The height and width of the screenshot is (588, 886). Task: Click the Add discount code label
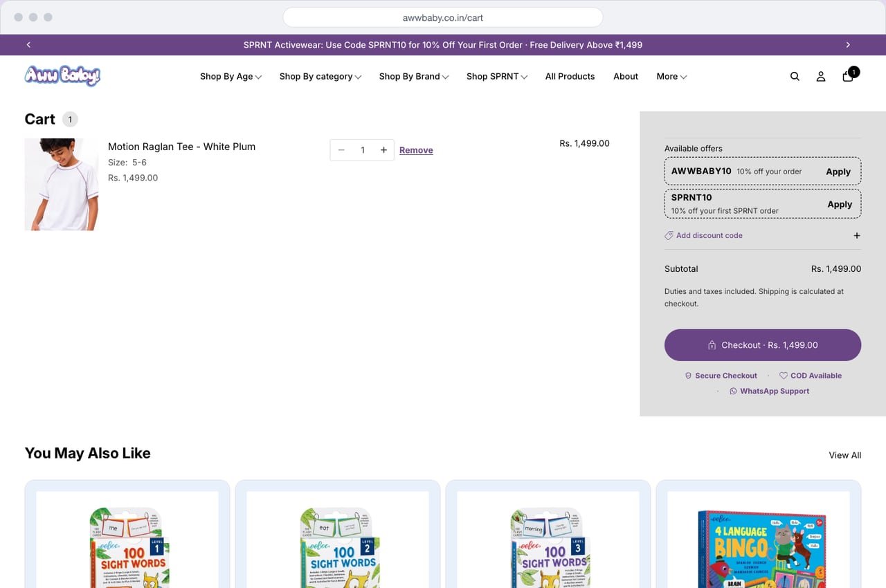click(709, 235)
